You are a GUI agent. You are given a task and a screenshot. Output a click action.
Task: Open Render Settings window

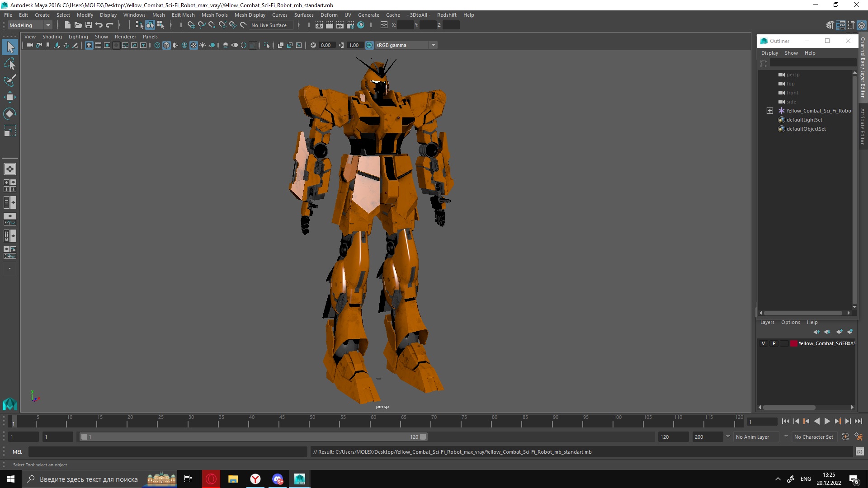350,25
